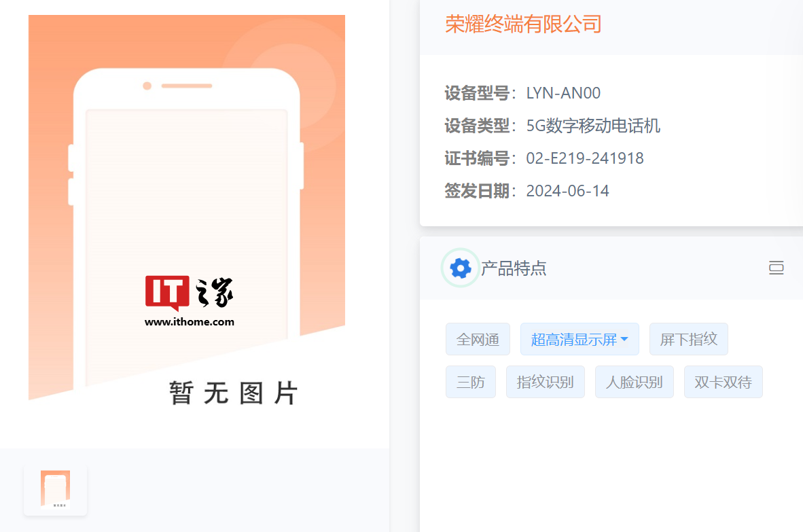
Task: Open the 荣耀终端有限公司 company page
Action: (x=523, y=24)
